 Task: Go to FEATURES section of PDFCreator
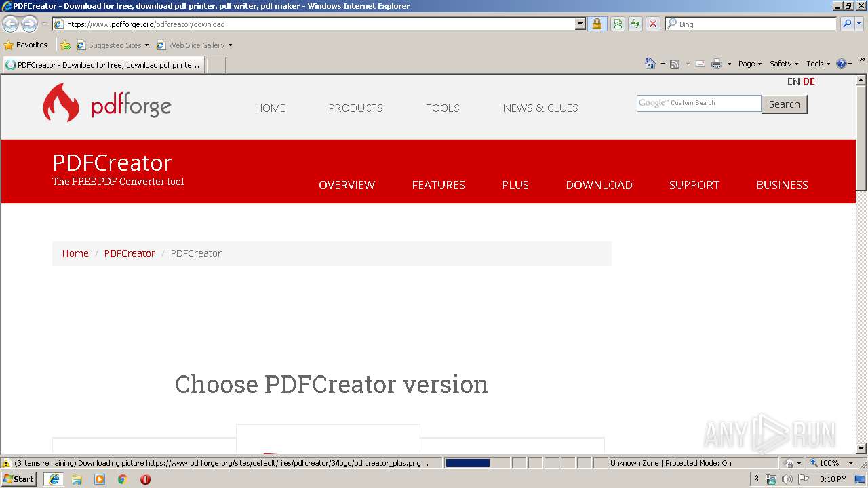[439, 185]
